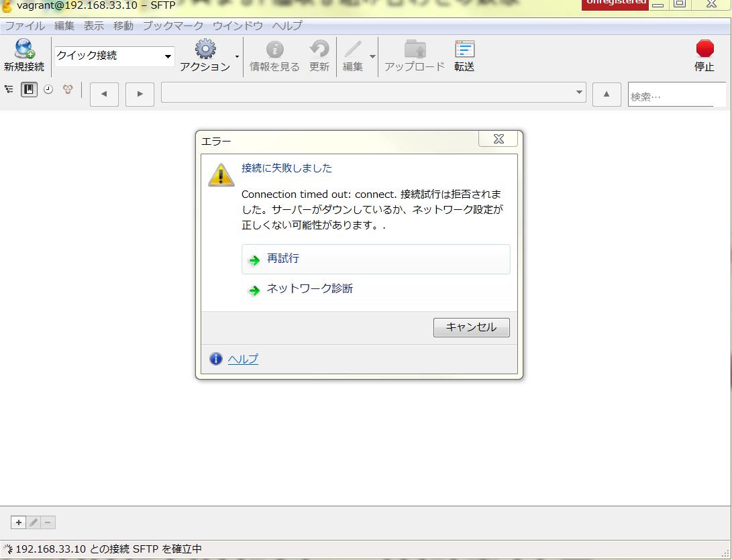This screenshot has height=560, width=732.
Task: Expand the arrow beside the 編集 tool
Action: (372, 57)
